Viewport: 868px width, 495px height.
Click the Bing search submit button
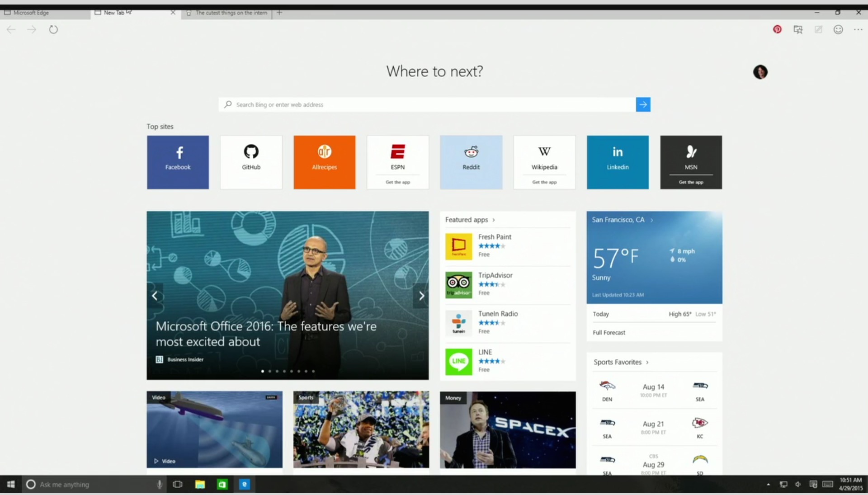point(643,104)
